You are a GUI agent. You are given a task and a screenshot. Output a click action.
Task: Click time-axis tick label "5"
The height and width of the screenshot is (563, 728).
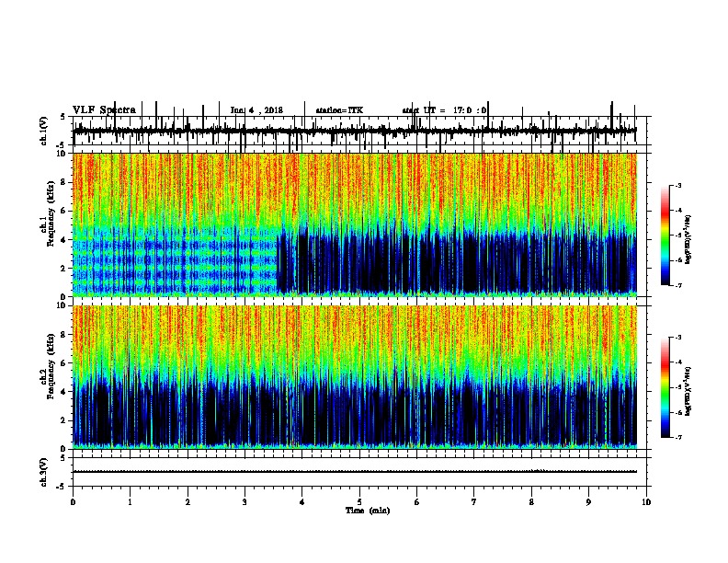point(359,502)
